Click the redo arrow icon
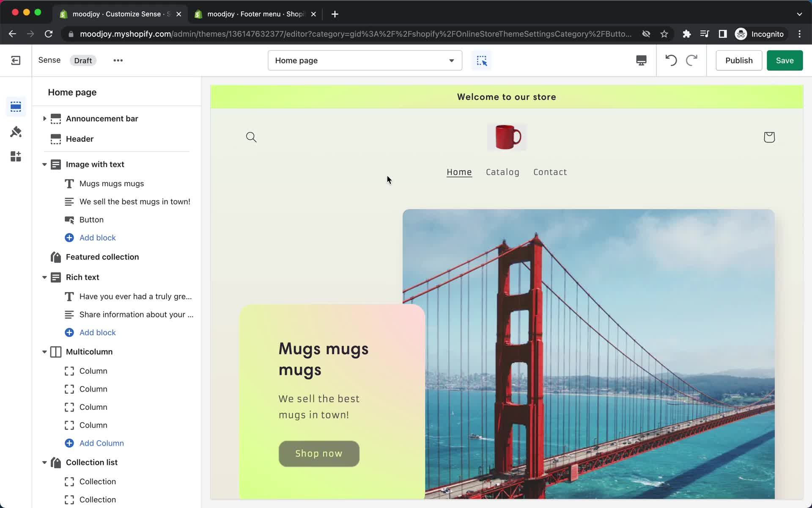The height and width of the screenshot is (508, 812). [x=691, y=60]
